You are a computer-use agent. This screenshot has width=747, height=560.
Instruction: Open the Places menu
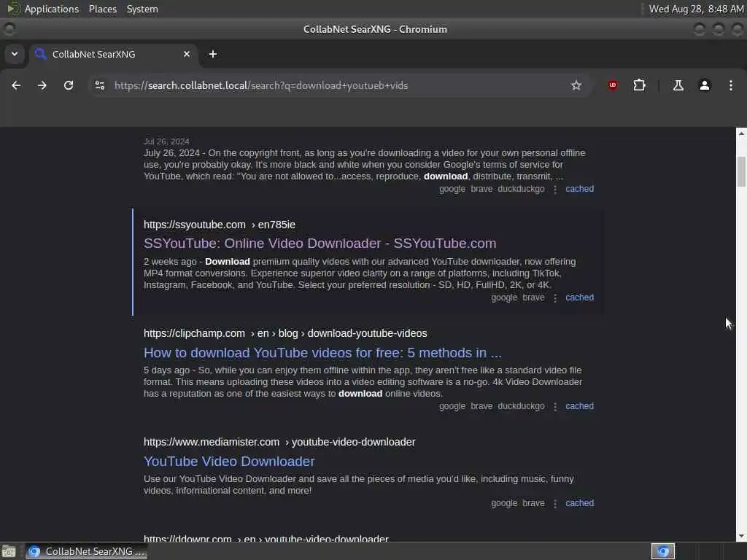coord(102,9)
